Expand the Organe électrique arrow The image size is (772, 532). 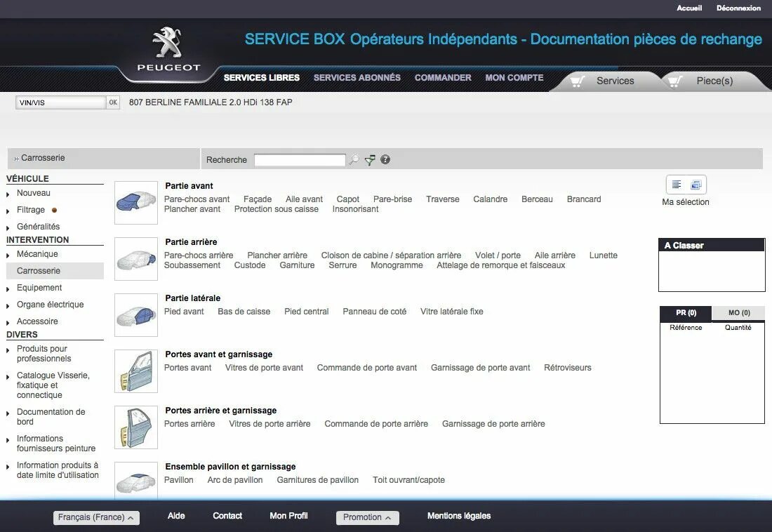point(8,306)
